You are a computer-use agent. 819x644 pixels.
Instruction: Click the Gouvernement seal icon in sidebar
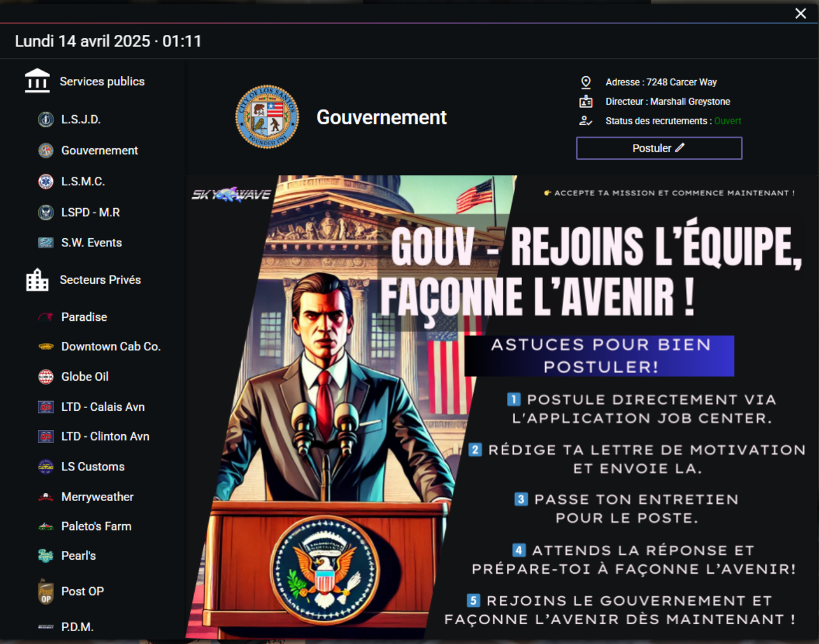46,151
